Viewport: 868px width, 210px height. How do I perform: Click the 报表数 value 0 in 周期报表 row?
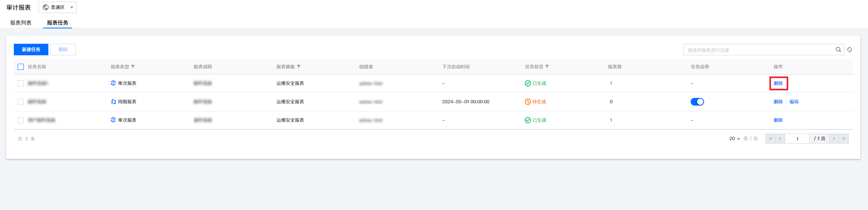pos(611,102)
